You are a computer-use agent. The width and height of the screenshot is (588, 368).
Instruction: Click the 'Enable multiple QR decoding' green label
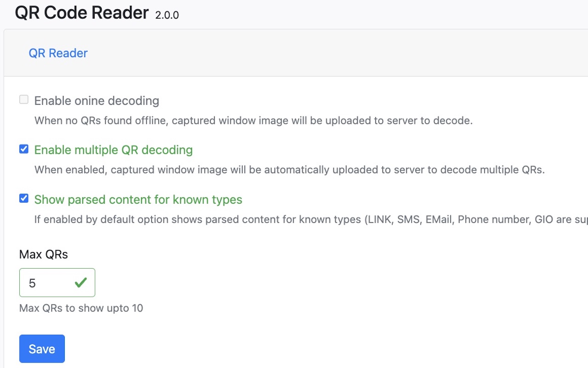(x=113, y=150)
